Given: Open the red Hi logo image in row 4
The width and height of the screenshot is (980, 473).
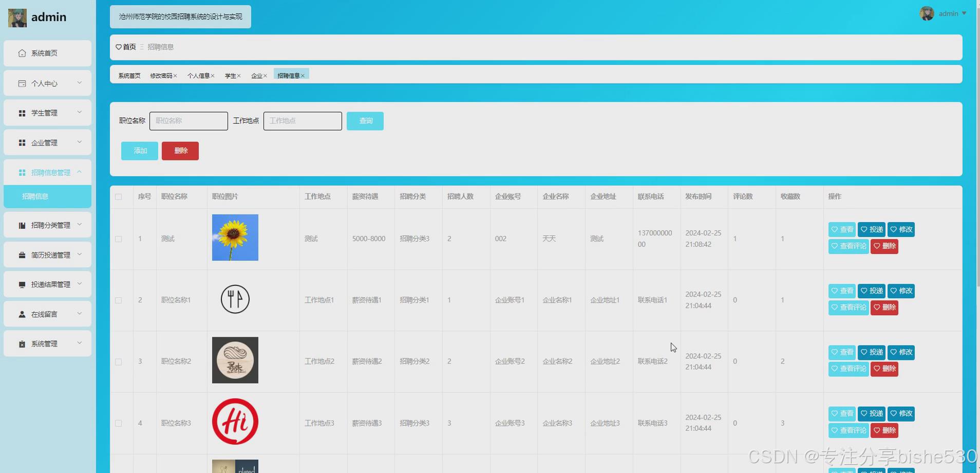Looking at the screenshot, I should (235, 422).
